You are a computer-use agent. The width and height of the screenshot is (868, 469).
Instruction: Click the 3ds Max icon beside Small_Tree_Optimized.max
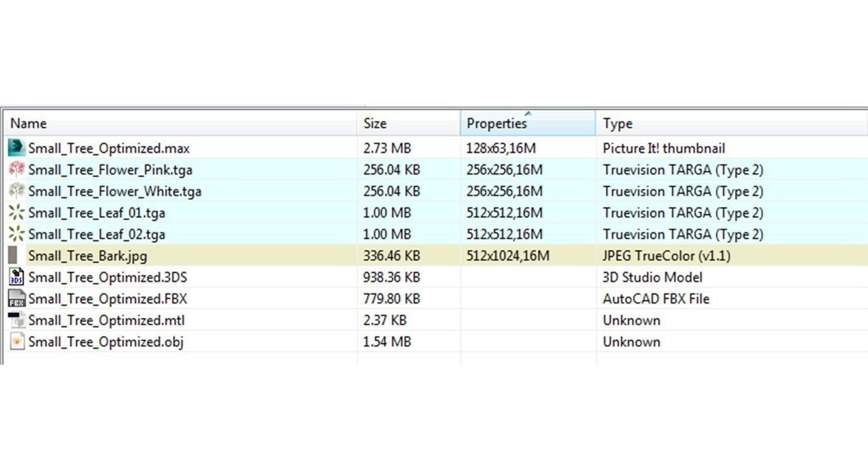pyautogui.click(x=17, y=148)
